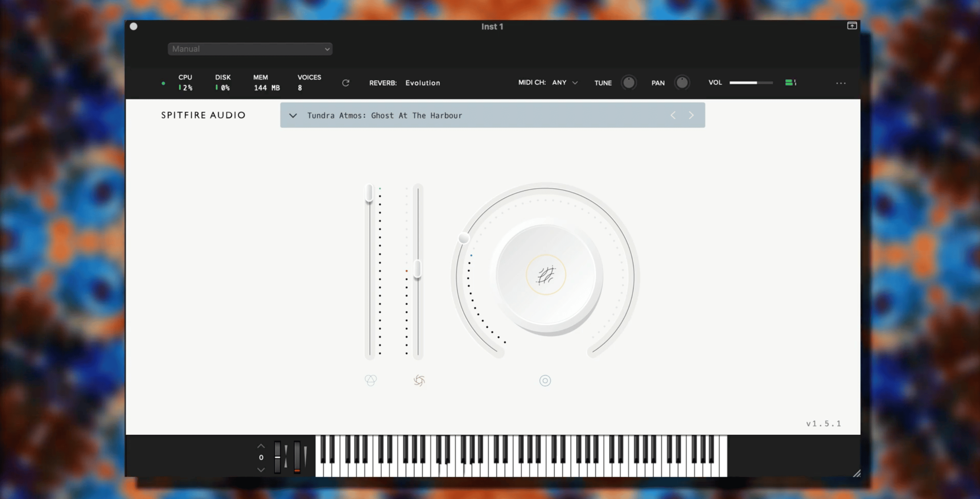The image size is (980, 499).
Task: Click the green output level meter
Action: click(791, 82)
